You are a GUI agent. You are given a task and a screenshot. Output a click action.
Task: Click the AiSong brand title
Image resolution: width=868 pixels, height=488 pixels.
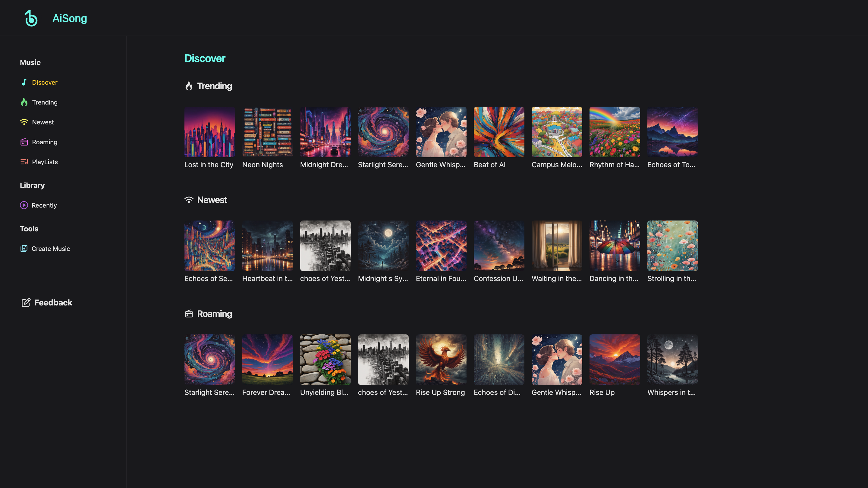click(69, 18)
